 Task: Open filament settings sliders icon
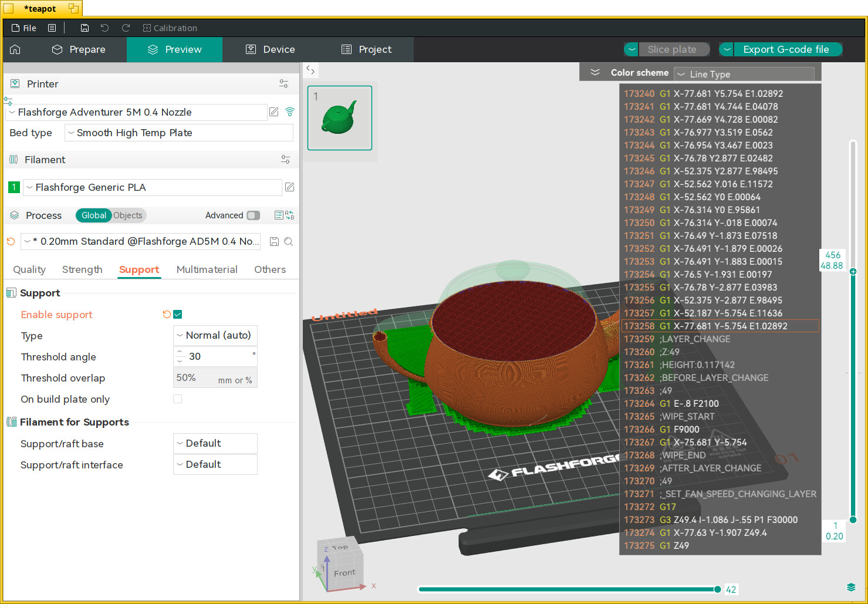[x=285, y=159]
